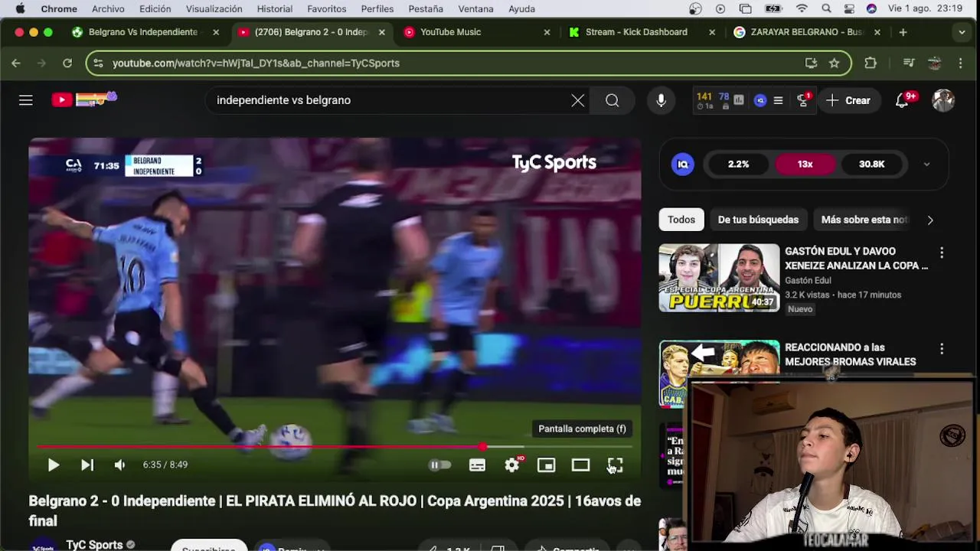Viewport: 980px width, 551px height.
Task: Open Chrome three-dot menu
Action: [x=961, y=63]
